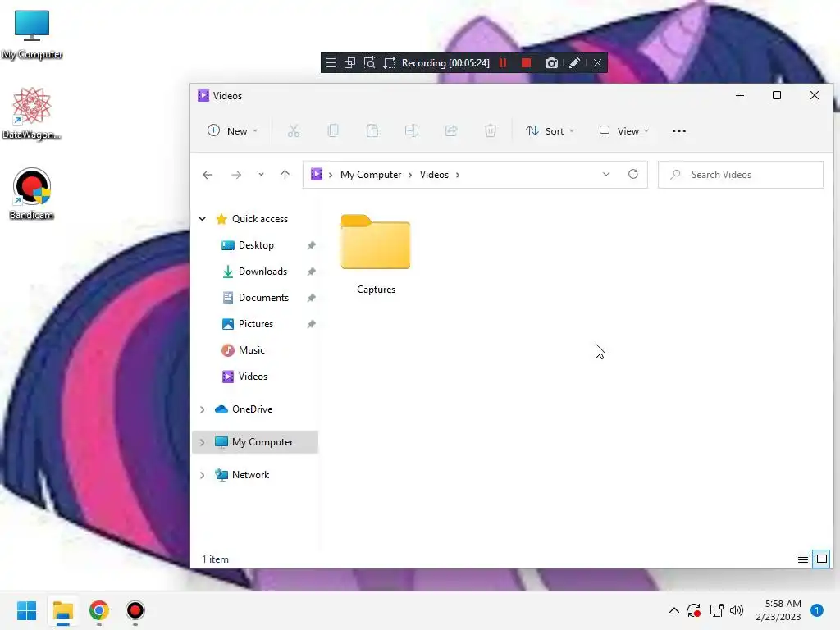Select Network in navigation pane
The width and height of the screenshot is (840, 630).
tap(250, 475)
